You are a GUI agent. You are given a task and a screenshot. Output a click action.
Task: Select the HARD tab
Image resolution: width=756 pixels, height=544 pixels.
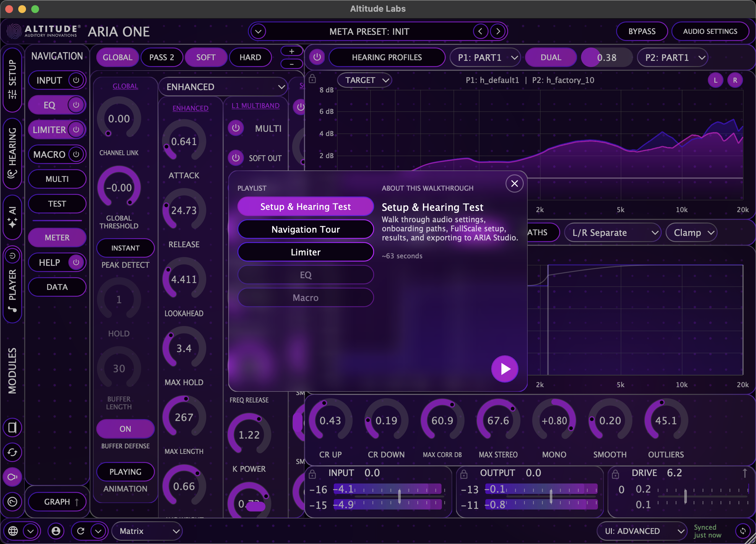coord(250,57)
